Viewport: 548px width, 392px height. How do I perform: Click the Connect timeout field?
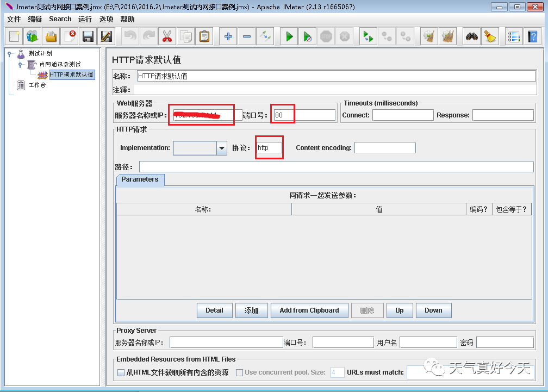[403, 115]
